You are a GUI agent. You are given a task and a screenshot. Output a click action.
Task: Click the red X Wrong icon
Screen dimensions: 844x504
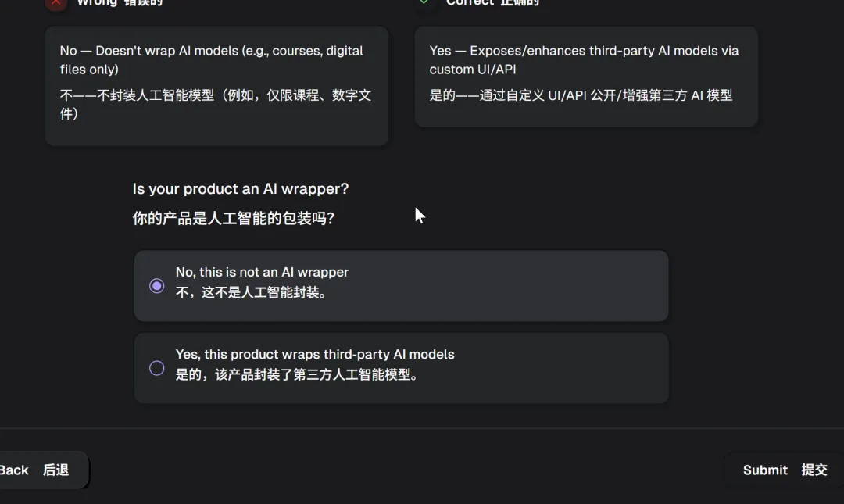point(55,3)
